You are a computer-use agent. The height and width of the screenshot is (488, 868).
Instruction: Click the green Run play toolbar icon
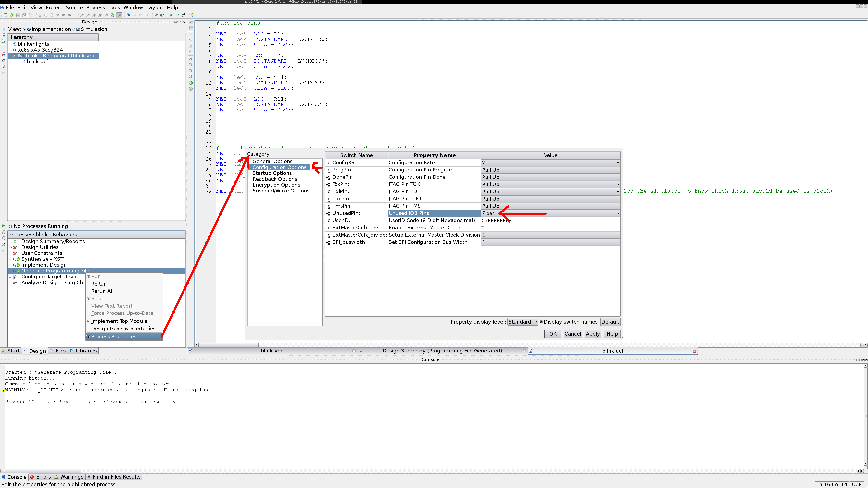click(171, 15)
